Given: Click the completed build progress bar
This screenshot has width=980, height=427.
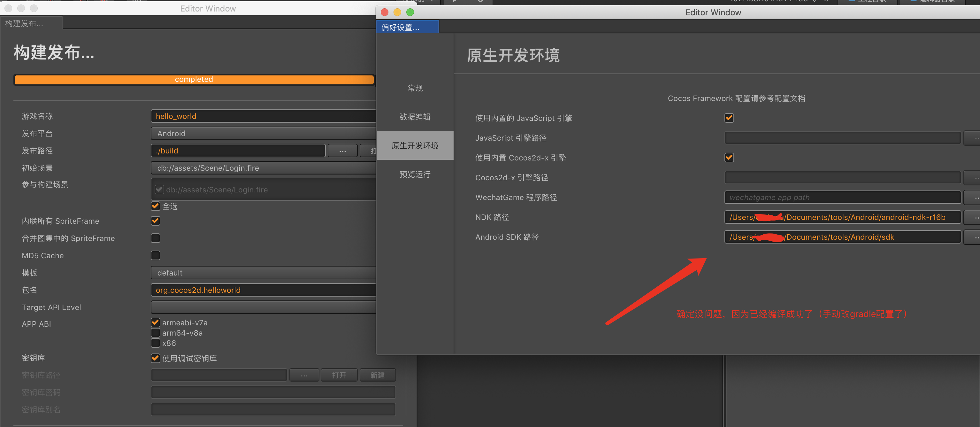Looking at the screenshot, I should [194, 80].
